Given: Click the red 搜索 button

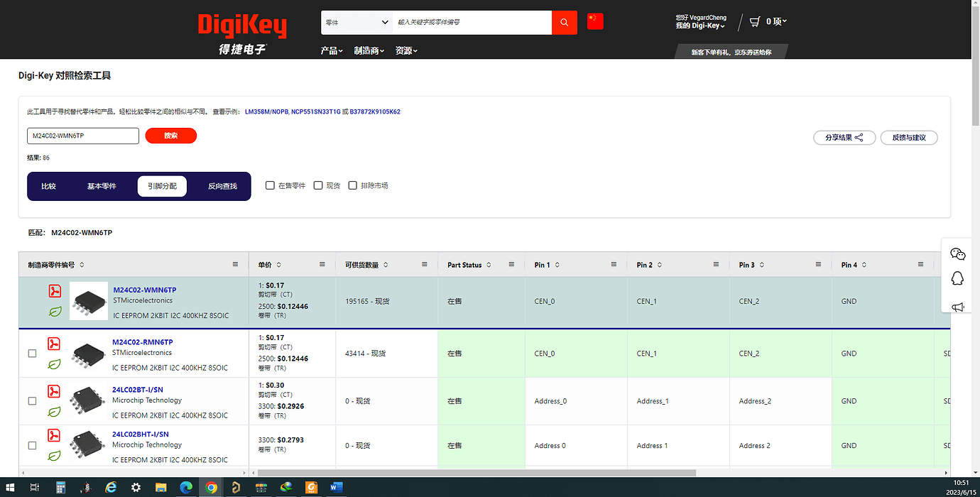Looking at the screenshot, I should click(170, 135).
